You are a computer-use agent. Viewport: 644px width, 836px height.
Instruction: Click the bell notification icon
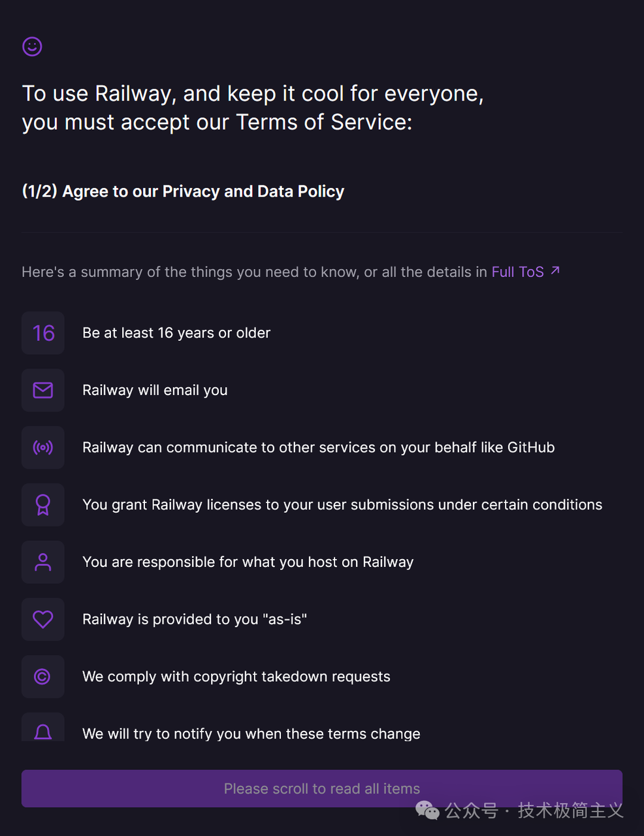(43, 731)
